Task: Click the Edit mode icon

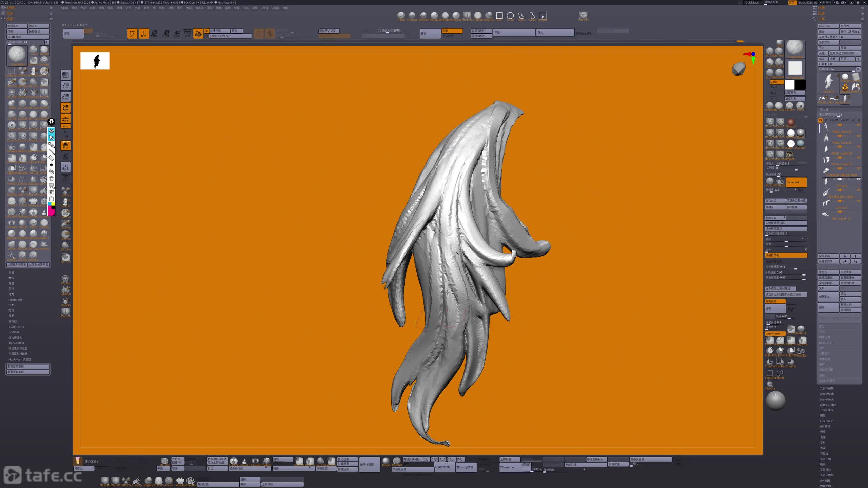Action: pos(132,34)
